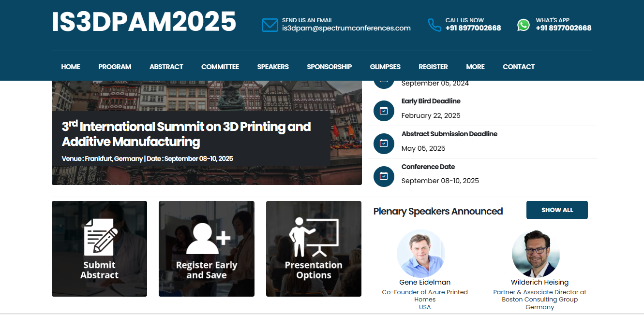Open the PROGRAM menu
The height and width of the screenshot is (315, 644).
click(x=115, y=67)
